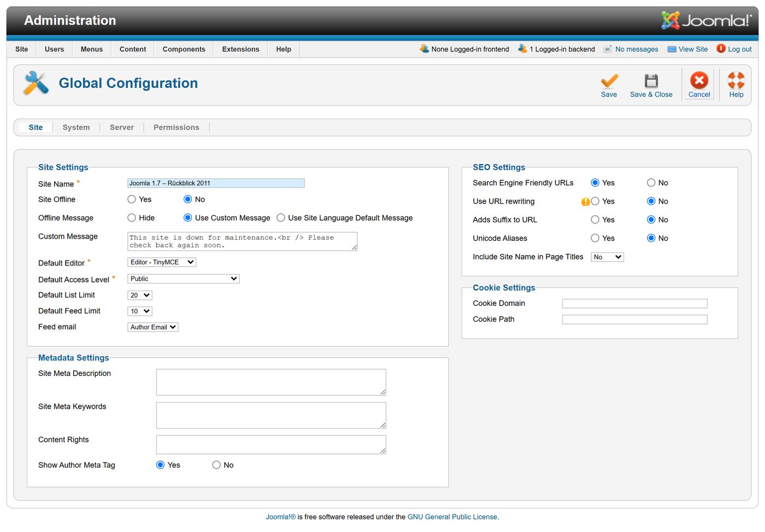Open the GNU General Public License link

[452, 517]
